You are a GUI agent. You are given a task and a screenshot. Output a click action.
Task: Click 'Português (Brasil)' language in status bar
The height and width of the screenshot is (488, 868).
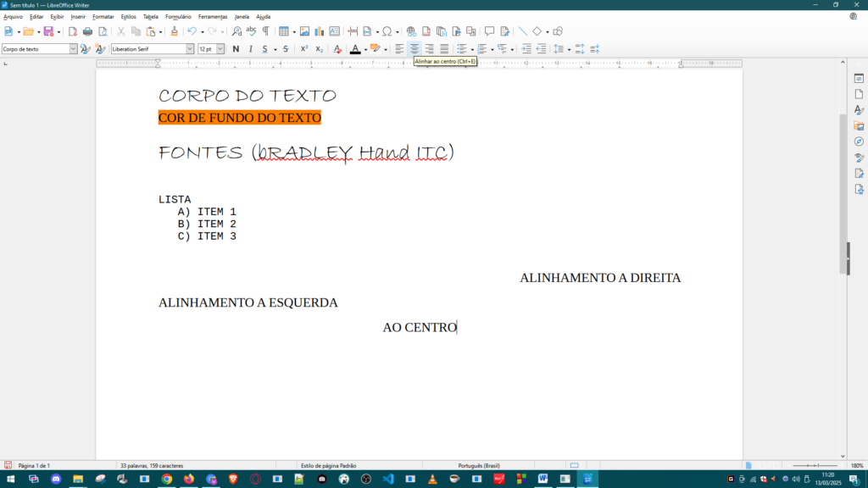tap(479, 465)
